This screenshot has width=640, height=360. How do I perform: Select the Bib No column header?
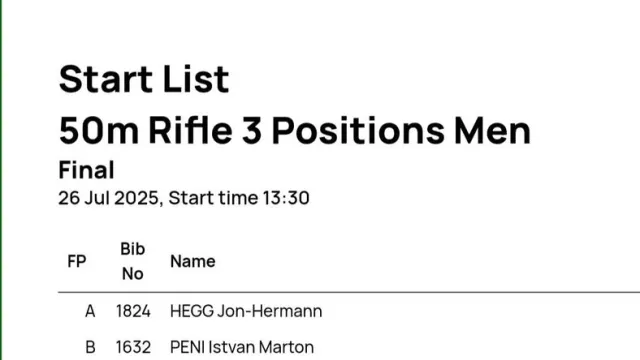[x=133, y=261]
